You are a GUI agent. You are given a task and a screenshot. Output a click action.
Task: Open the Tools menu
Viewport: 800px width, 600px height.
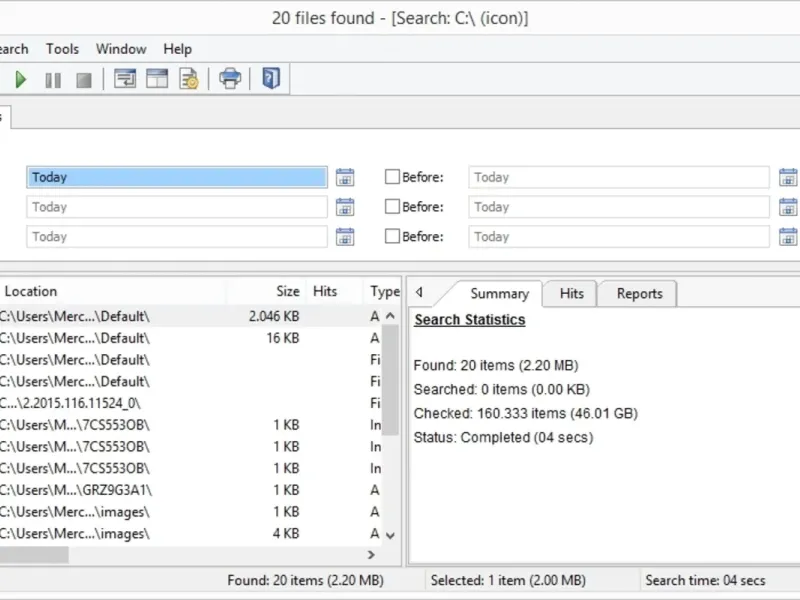(x=62, y=49)
